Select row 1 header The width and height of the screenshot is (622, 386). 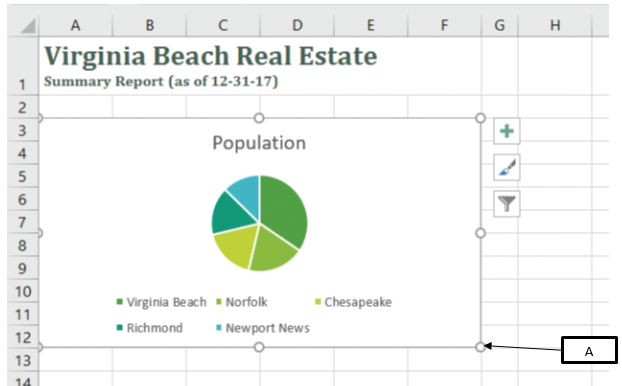(23, 66)
